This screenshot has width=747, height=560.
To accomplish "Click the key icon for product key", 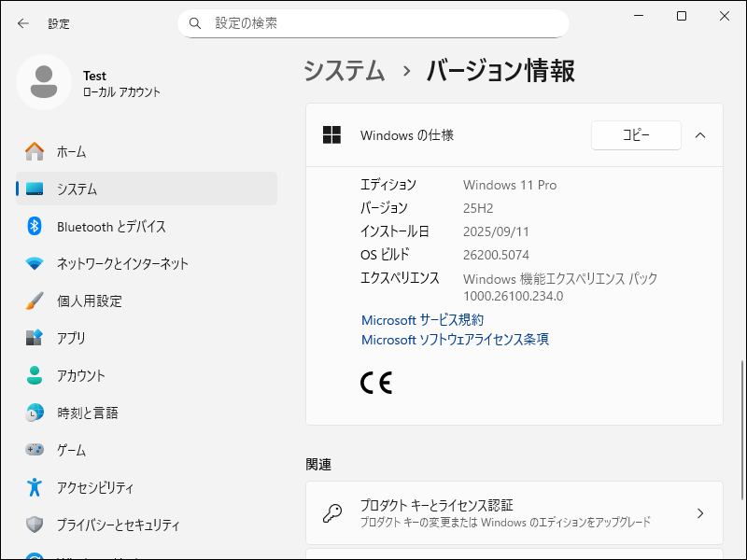I will tap(331, 513).
